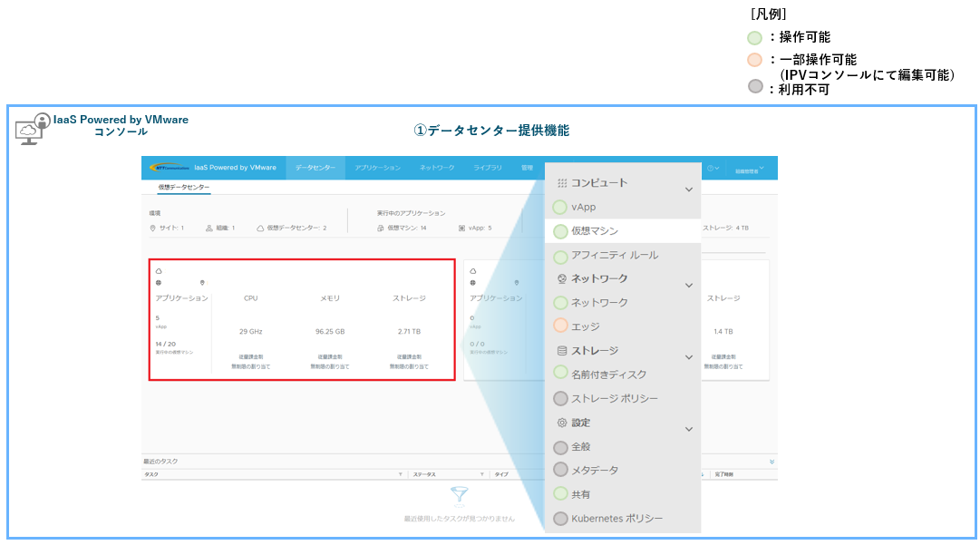Click location pin on the second datacenter card

tap(516, 283)
